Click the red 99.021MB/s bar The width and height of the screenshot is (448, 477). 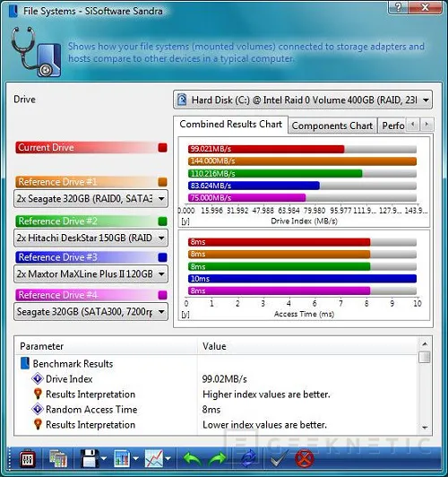click(266, 149)
